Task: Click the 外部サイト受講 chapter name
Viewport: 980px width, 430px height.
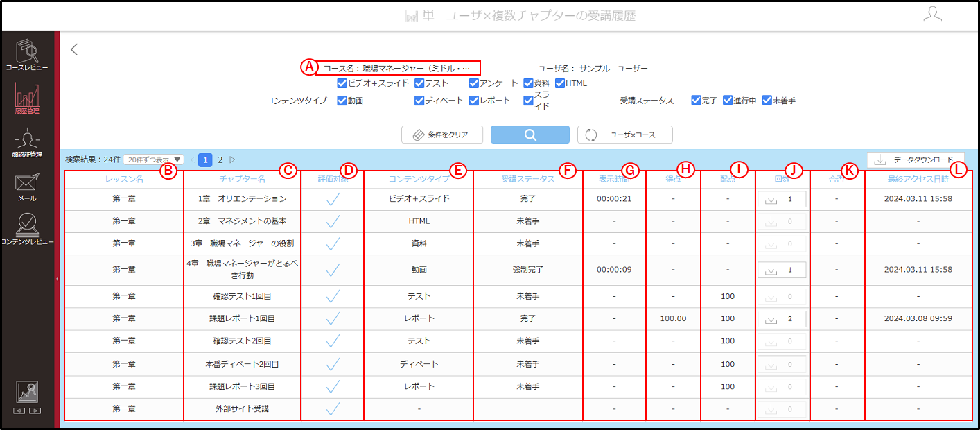Action: 242,409
